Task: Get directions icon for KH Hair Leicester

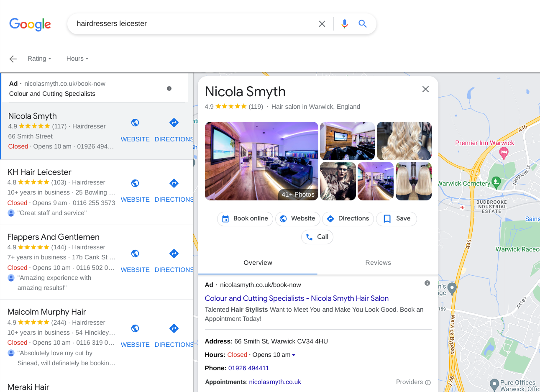Action: [x=174, y=183]
